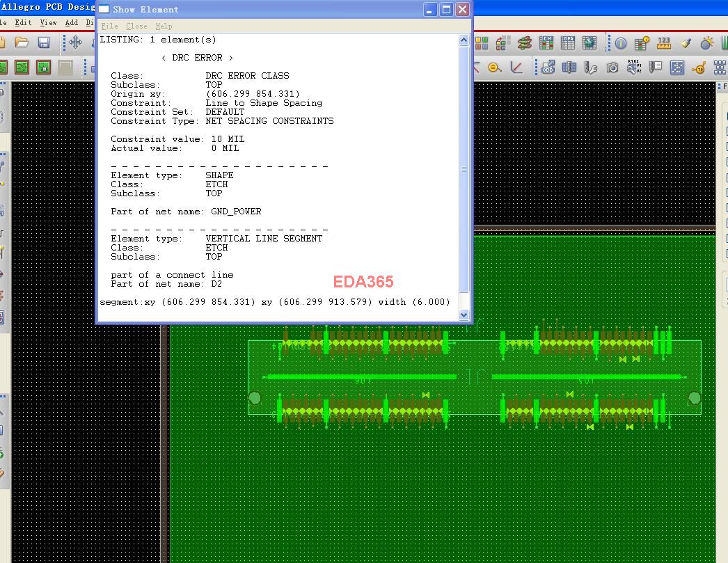Click the yellow circle with arrow icon
This screenshot has height=563, width=728.
(495, 68)
